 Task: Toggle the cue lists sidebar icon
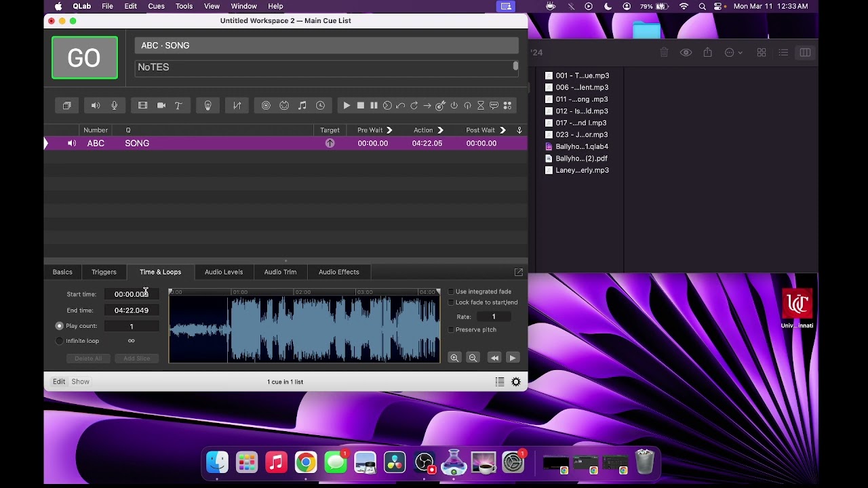coord(500,382)
